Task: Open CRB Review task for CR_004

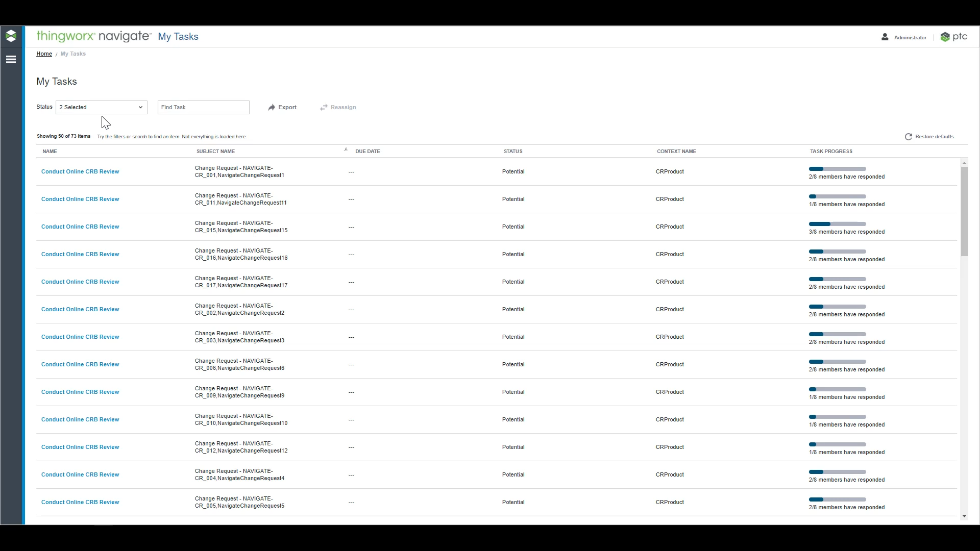Action: (x=80, y=475)
